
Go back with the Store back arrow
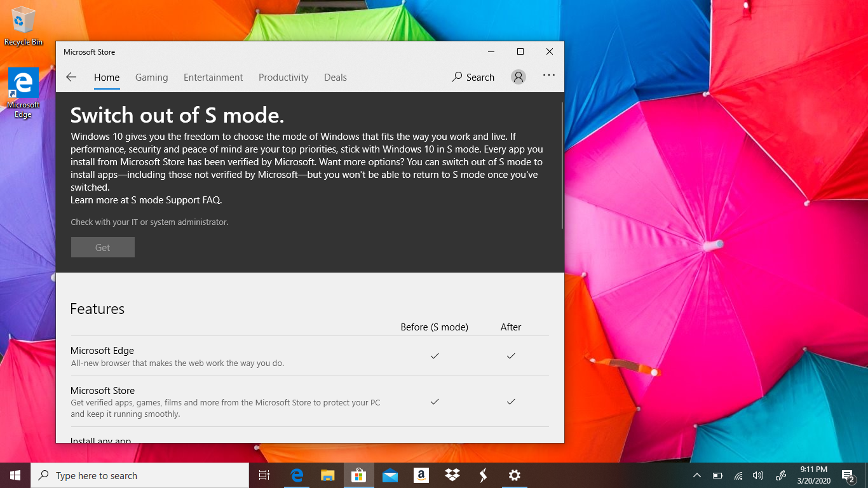click(x=71, y=77)
